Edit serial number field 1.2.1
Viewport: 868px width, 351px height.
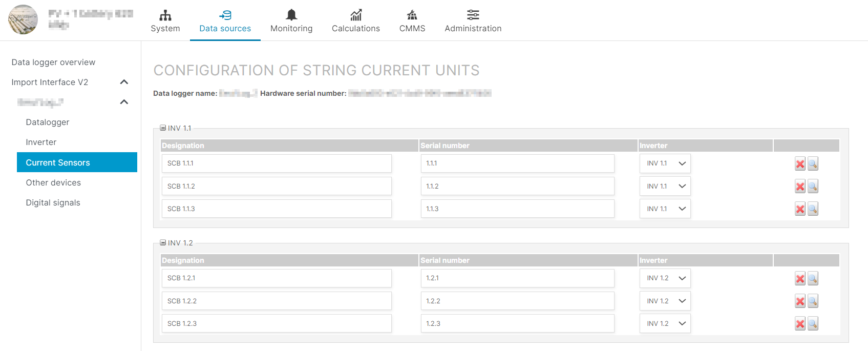tap(518, 278)
